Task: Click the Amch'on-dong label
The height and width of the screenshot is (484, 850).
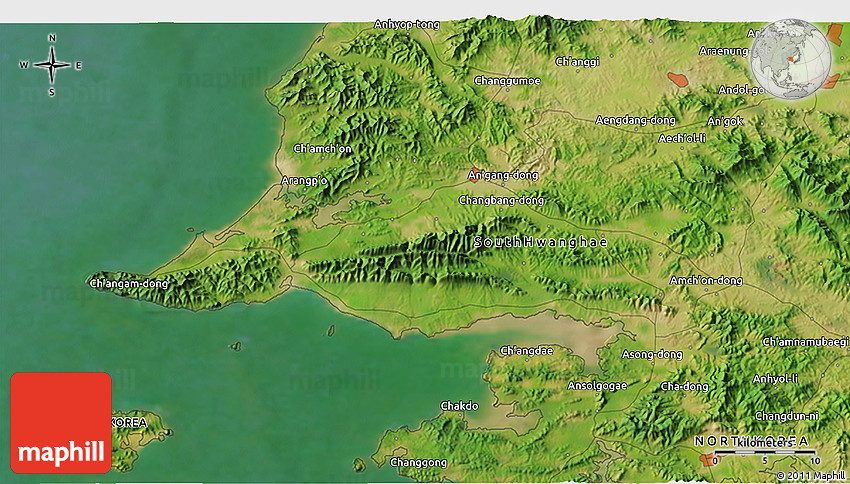Action: tap(706, 280)
